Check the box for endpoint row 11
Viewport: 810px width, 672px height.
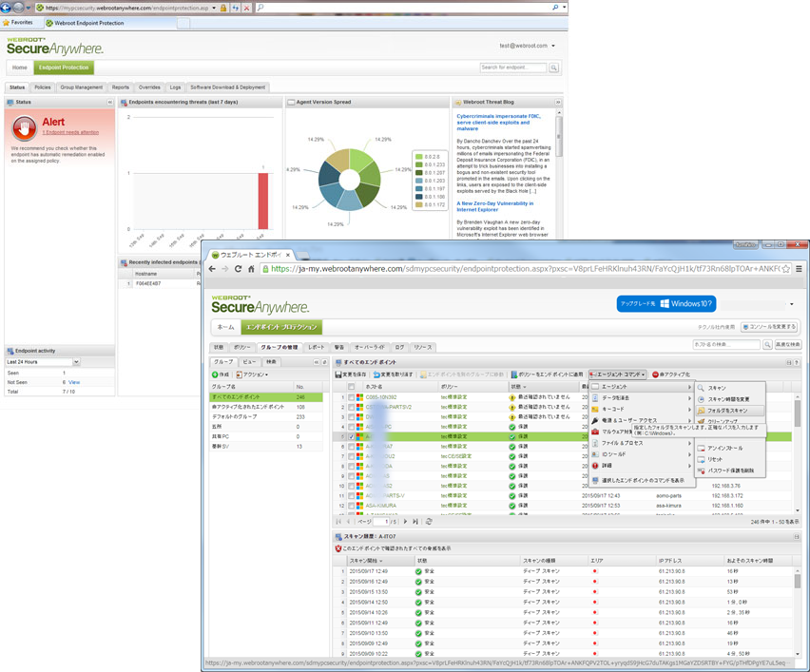[x=351, y=495]
